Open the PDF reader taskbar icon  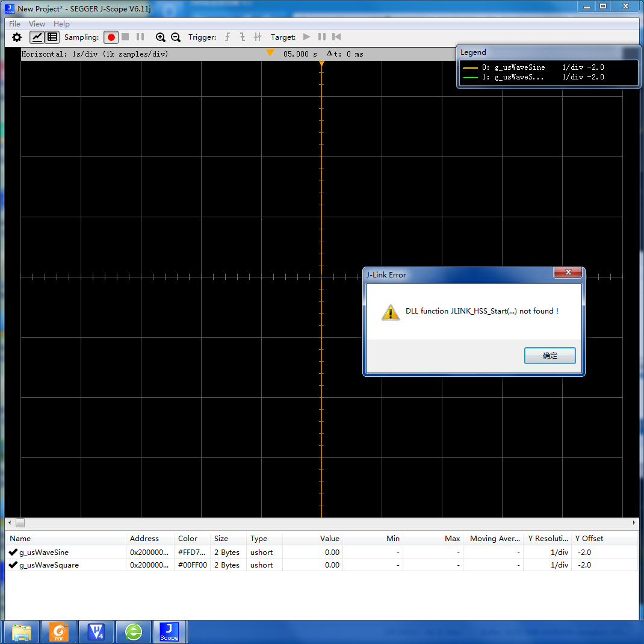click(x=59, y=632)
